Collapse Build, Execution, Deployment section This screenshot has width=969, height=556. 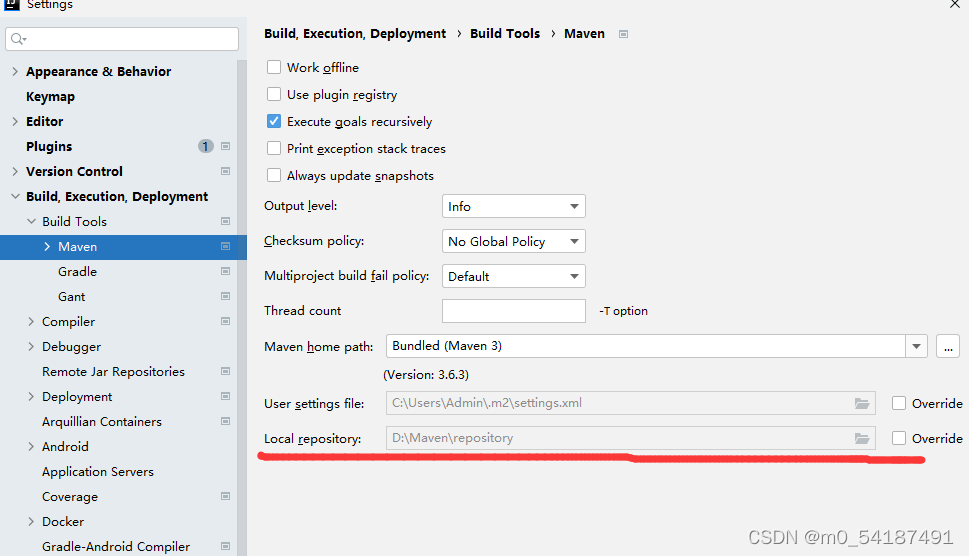tap(15, 196)
